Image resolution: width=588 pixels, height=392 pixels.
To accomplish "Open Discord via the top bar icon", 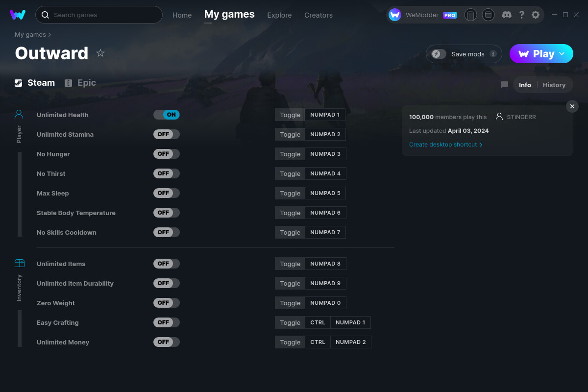I will pyautogui.click(x=507, y=15).
